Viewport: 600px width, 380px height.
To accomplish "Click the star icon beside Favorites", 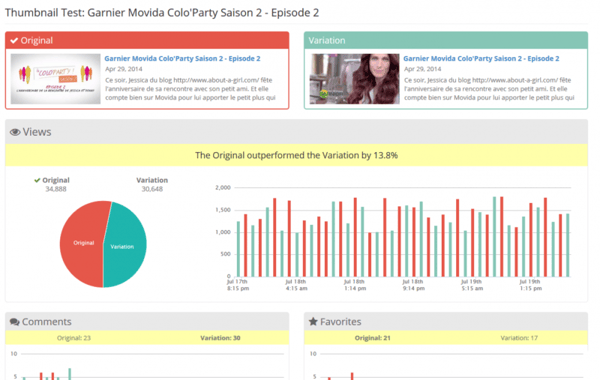I will coord(313,321).
